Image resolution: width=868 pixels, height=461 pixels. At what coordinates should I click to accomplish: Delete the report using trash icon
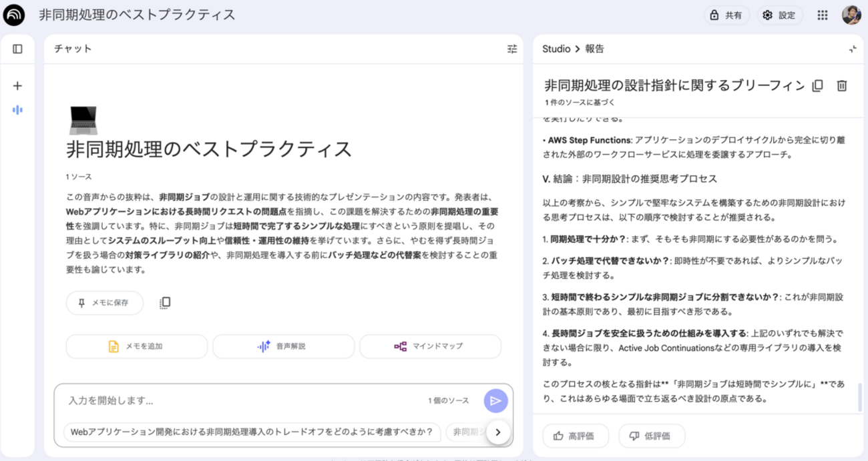[x=843, y=85]
